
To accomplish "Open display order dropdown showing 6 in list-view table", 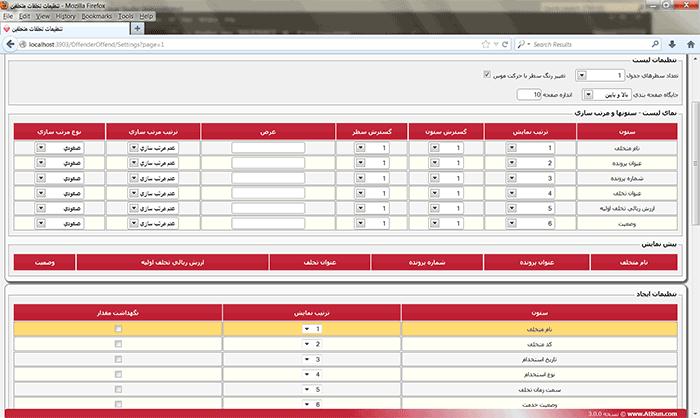I will point(530,223).
